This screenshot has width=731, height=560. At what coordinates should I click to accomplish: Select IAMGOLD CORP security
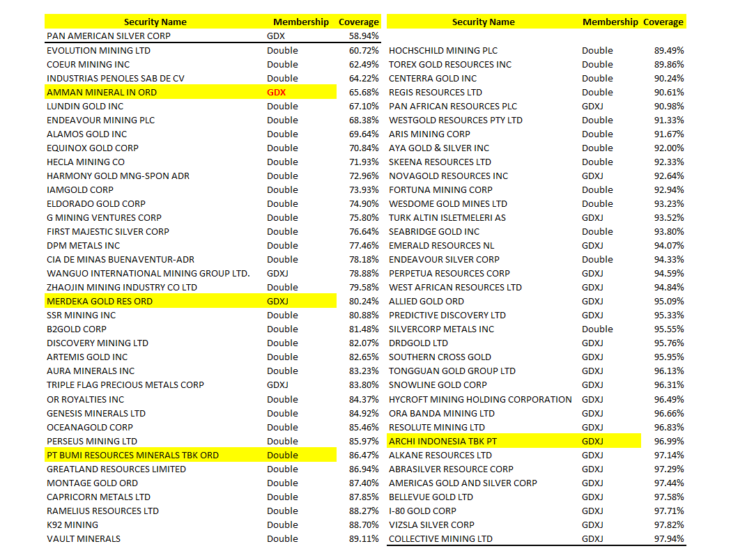click(80, 190)
